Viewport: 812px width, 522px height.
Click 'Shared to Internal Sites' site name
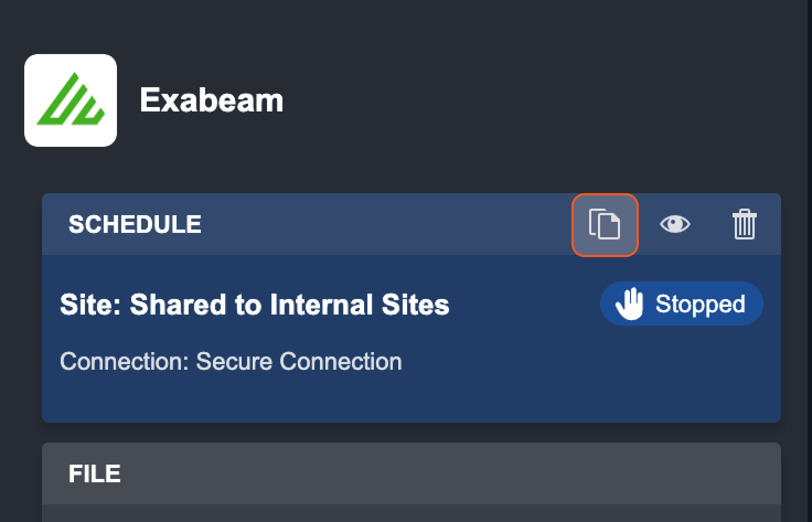click(289, 305)
